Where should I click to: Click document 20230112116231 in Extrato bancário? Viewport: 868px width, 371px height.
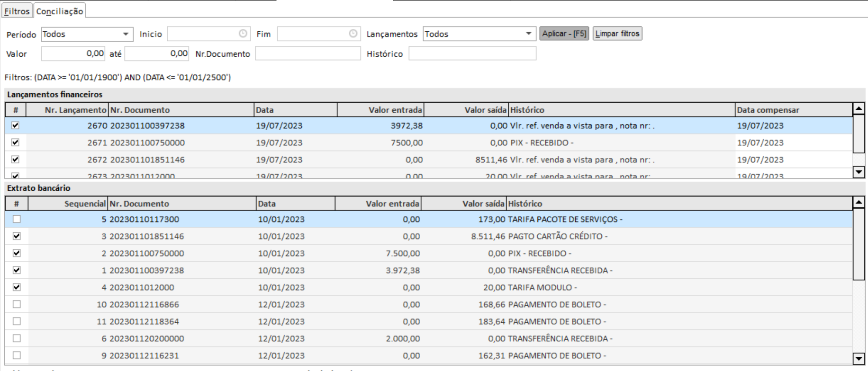click(144, 356)
